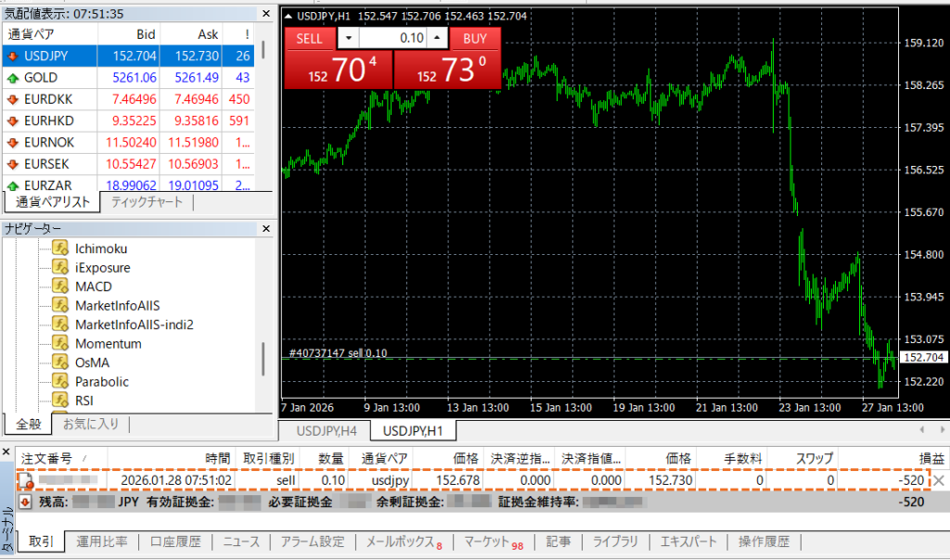Open the USDJPY,H4 chart tab
The image size is (950, 560).
[x=326, y=430]
